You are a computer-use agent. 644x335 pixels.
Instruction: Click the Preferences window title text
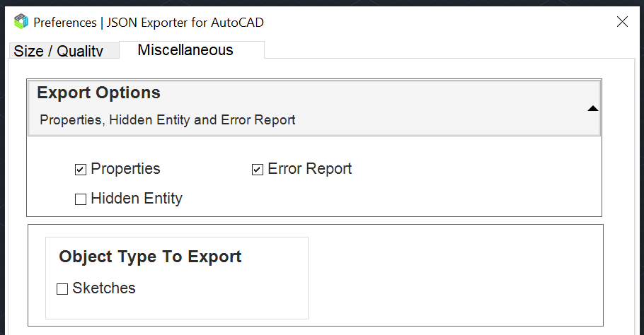click(149, 23)
